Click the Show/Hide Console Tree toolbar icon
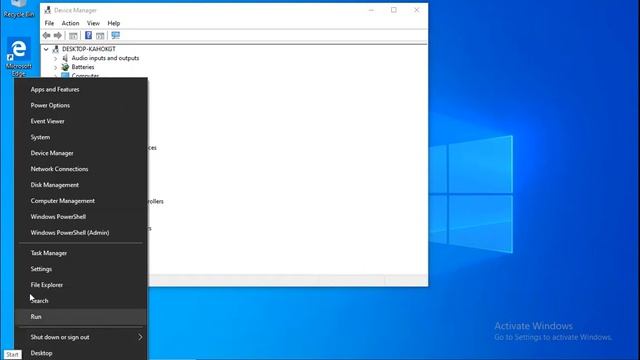 [73, 36]
